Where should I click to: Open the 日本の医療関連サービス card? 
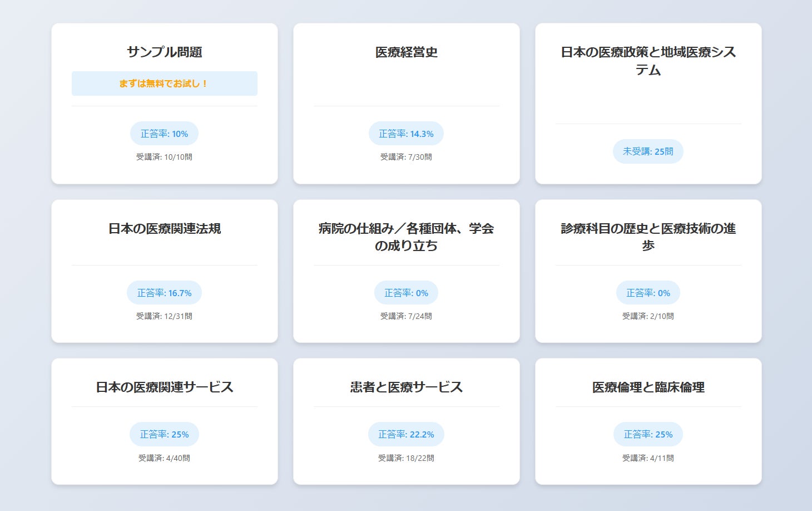[165, 421]
